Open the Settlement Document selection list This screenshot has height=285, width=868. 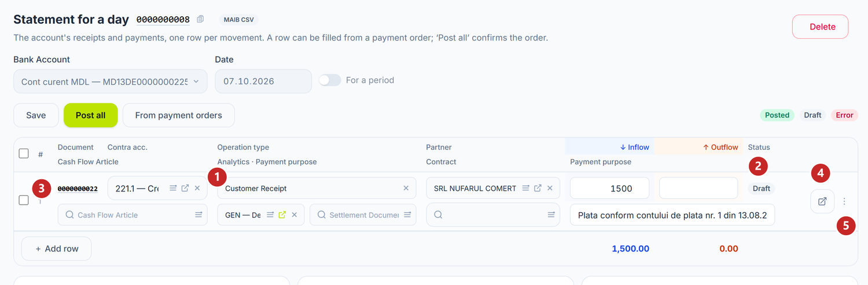coord(407,214)
